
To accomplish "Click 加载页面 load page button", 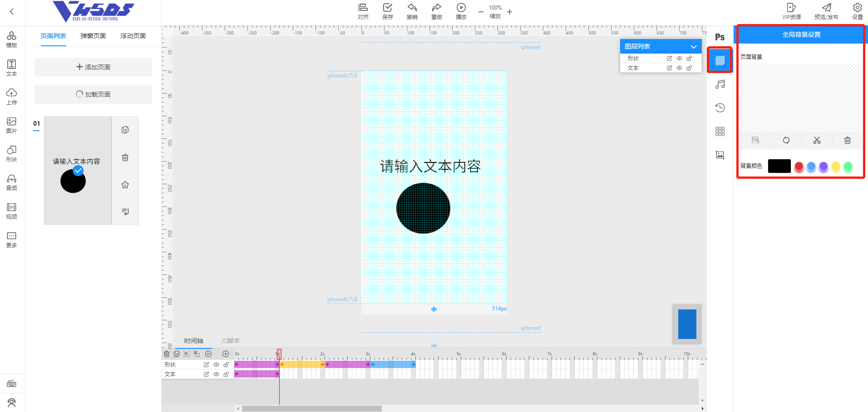I will click(93, 94).
